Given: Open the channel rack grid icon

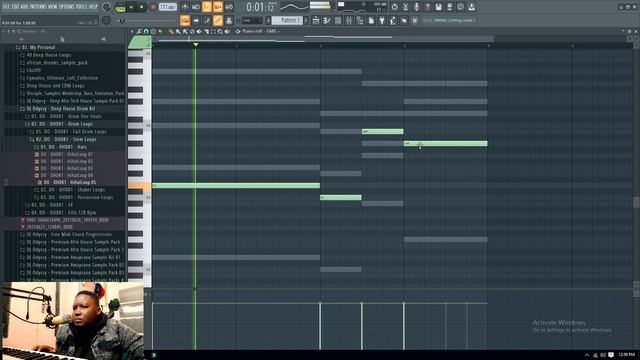Looking at the screenshot, I should coord(338,20).
